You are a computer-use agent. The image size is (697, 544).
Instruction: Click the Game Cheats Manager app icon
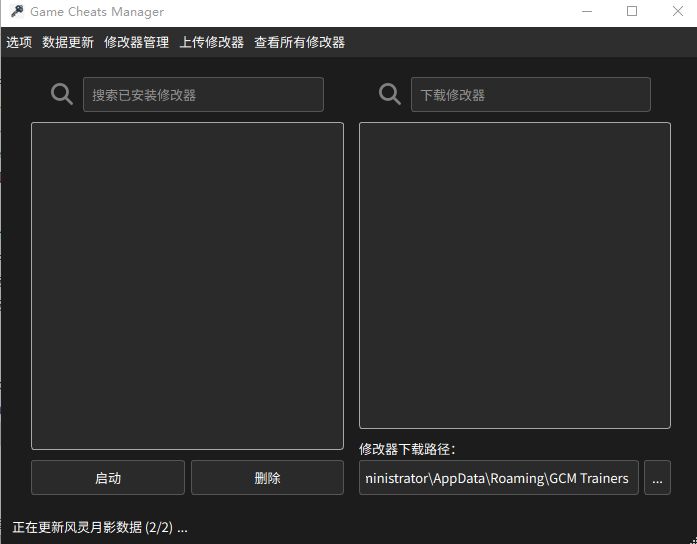click(x=17, y=11)
